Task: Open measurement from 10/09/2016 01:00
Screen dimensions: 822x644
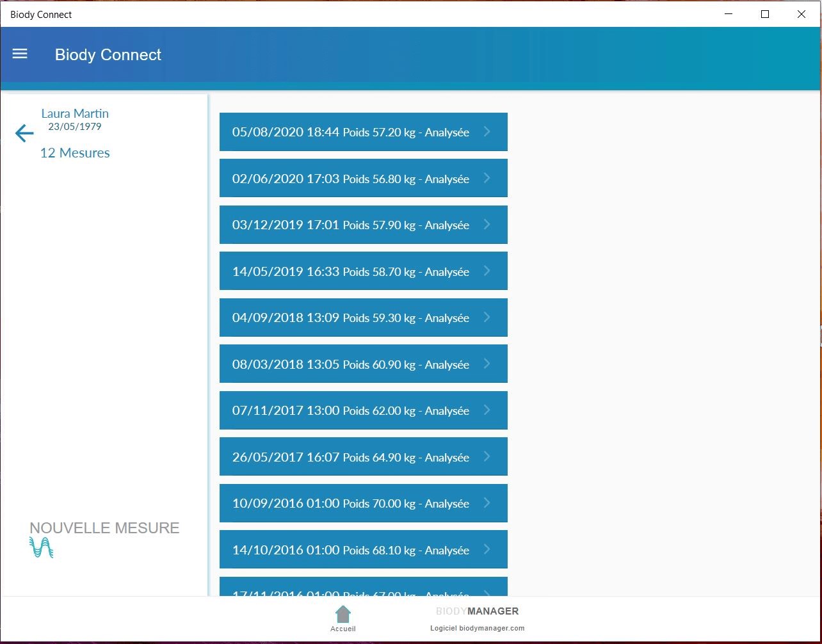Action: click(x=363, y=503)
